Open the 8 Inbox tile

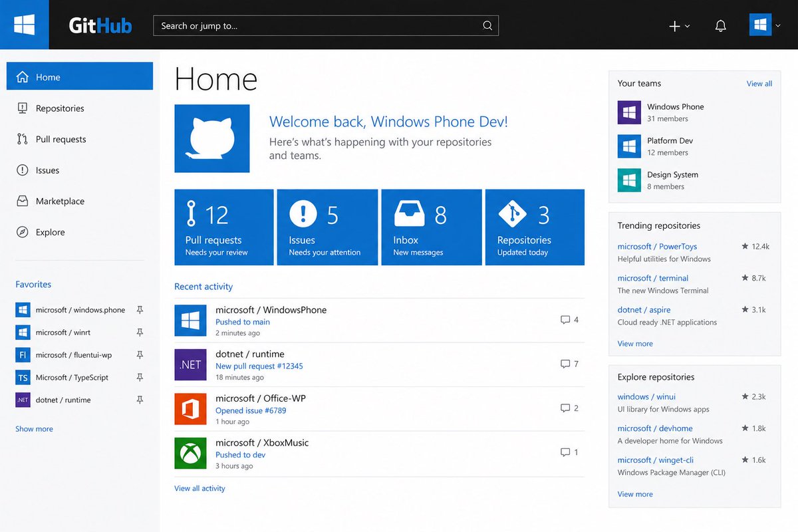tap(432, 227)
